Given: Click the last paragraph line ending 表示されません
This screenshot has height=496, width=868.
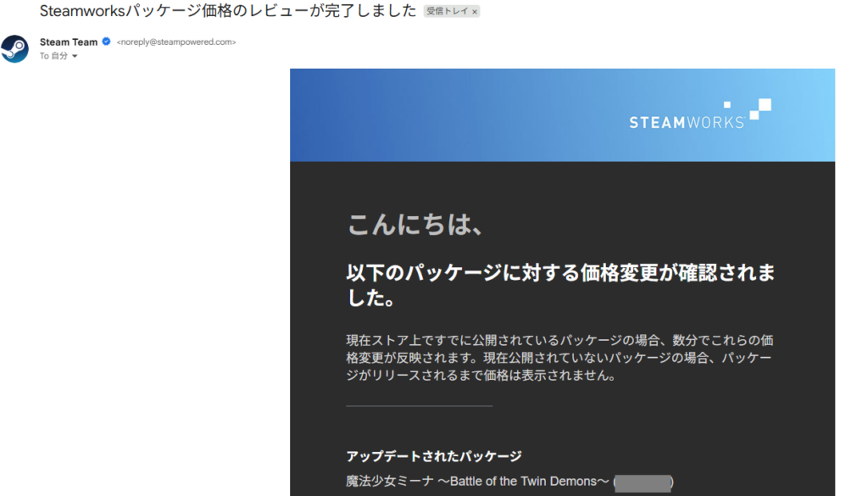Looking at the screenshot, I should 481,376.
